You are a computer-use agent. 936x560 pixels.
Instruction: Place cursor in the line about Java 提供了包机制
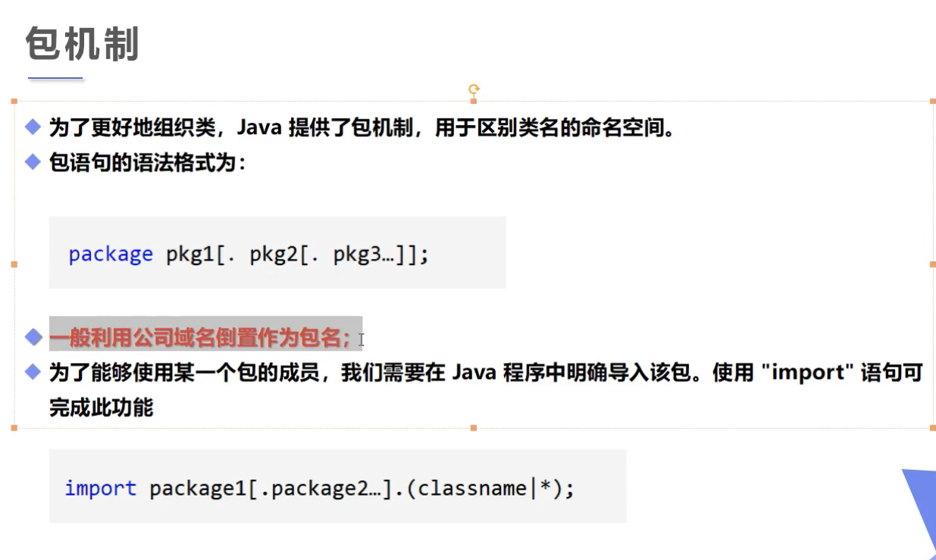point(362,127)
